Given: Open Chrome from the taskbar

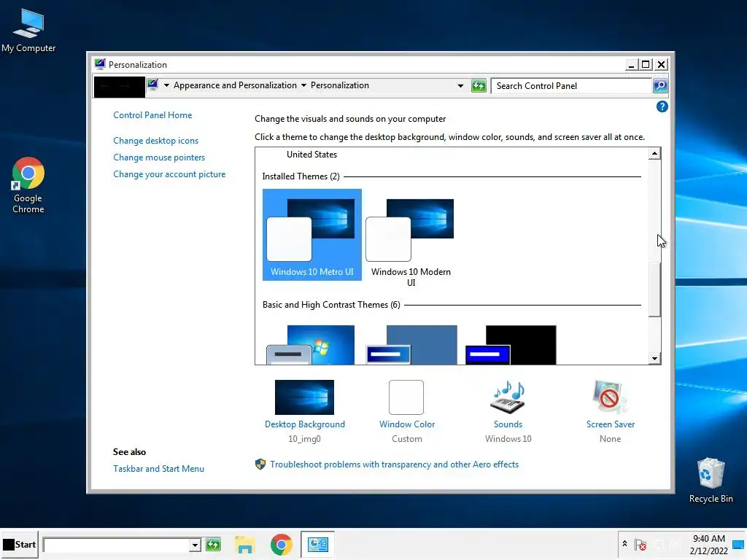Looking at the screenshot, I should tap(281, 544).
